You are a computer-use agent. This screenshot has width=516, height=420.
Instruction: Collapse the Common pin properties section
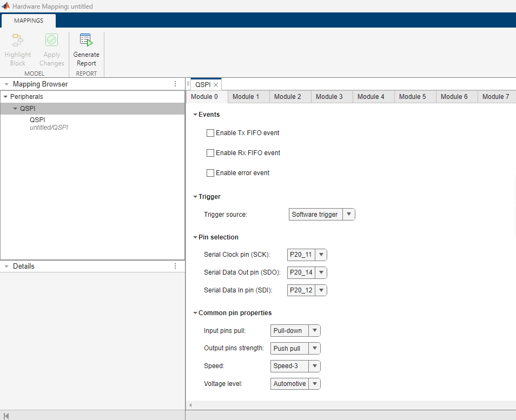point(195,313)
